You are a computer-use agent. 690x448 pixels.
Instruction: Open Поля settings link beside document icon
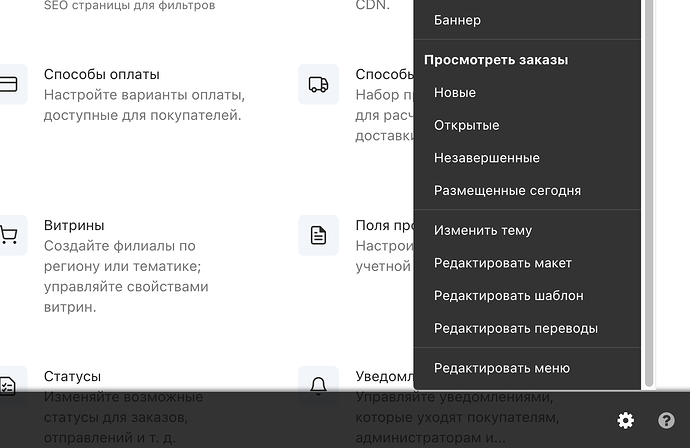(x=384, y=225)
